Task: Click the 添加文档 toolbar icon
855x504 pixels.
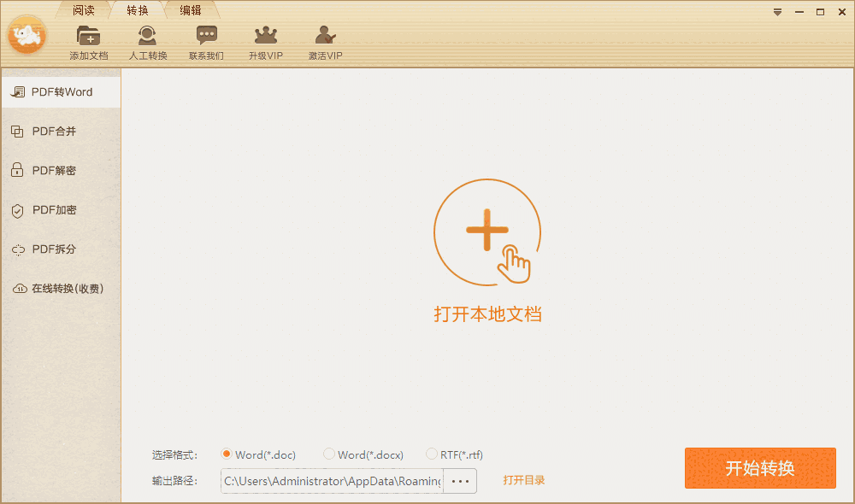Action: pyautogui.click(x=88, y=38)
